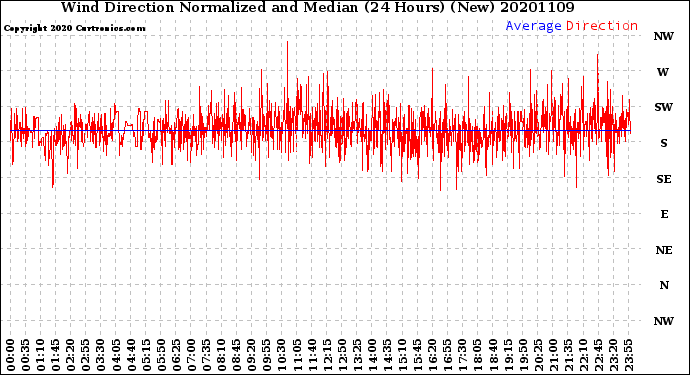Click the 13:25 time label
Viewport: 690px width, 375px height.
click(x=357, y=355)
